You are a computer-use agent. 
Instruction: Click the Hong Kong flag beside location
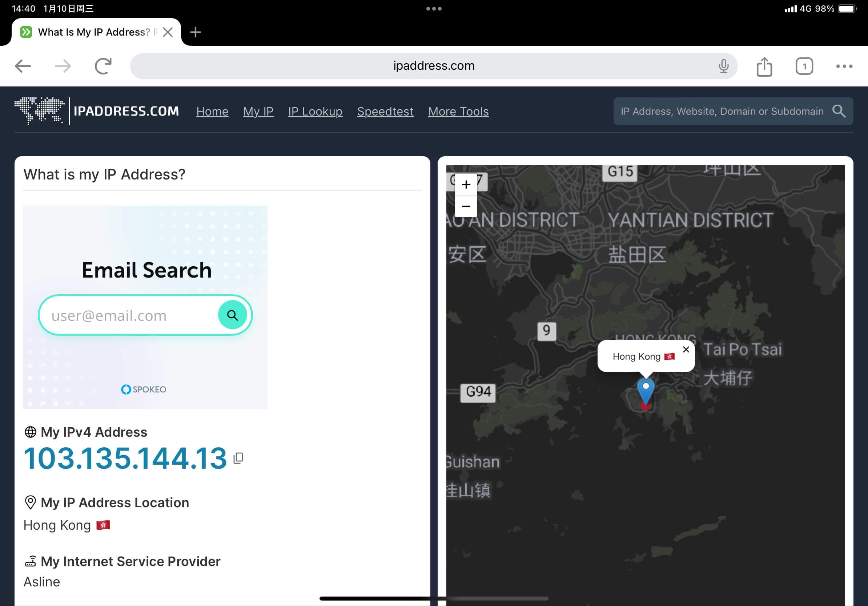tap(103, 525)
